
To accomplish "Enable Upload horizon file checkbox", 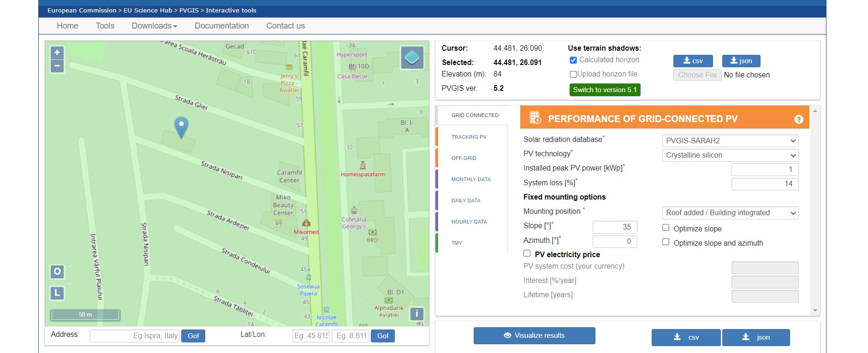I will tap(573, 74).
